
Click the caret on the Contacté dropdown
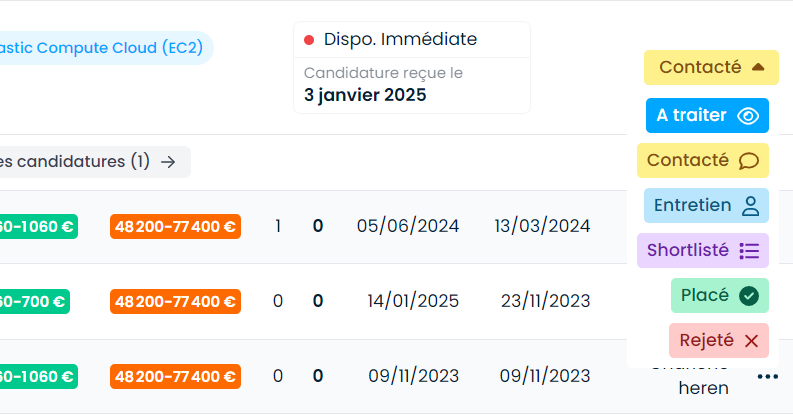[758, 67]
